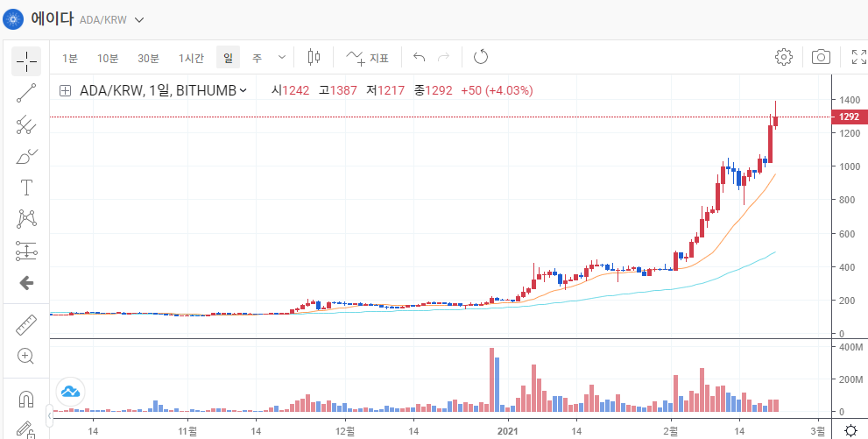Click the 2021 date axis label

[508, 430]
